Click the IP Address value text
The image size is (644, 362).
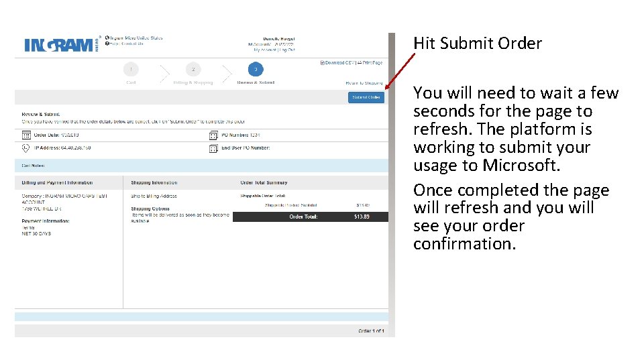76,147
